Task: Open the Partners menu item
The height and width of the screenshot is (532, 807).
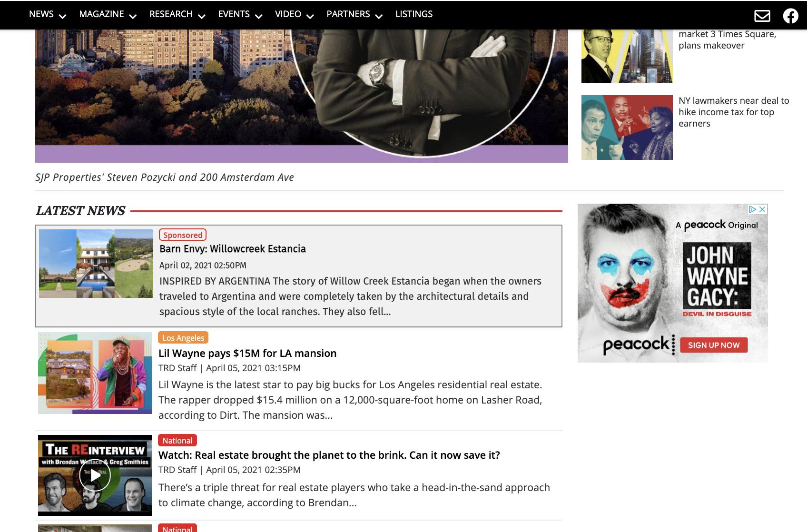Action: point(348,14)
